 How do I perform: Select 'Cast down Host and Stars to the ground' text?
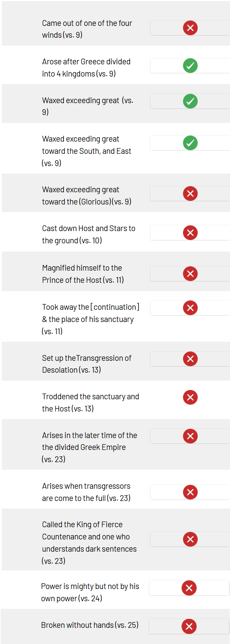(x=89, y=234)
